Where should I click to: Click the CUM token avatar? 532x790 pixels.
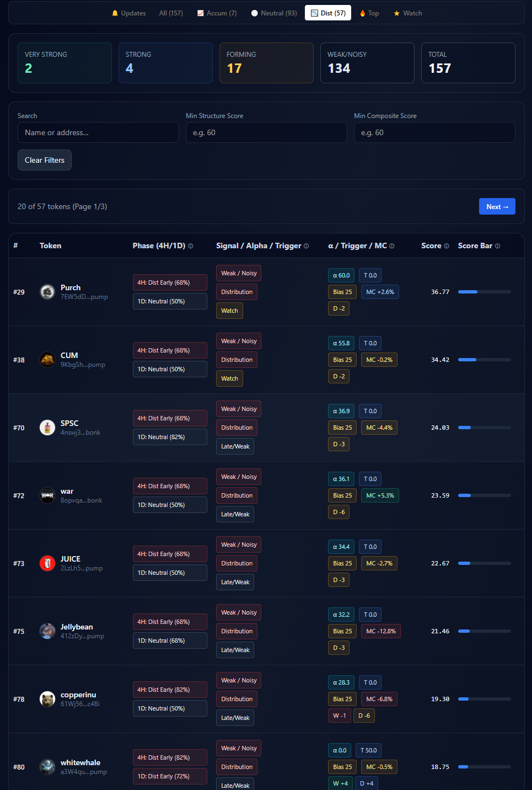tap(47, 360)
